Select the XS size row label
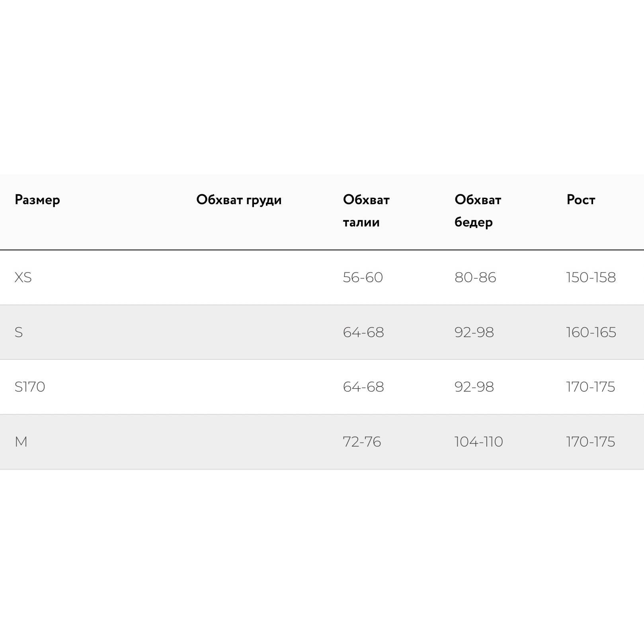This screenshot has height=644, width=644. (23, 277)
